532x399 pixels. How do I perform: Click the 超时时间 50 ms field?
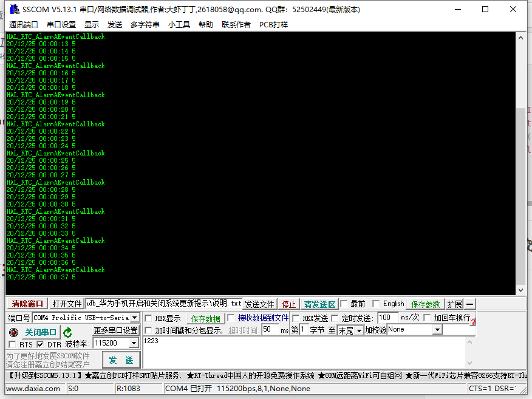pos(270,329)
